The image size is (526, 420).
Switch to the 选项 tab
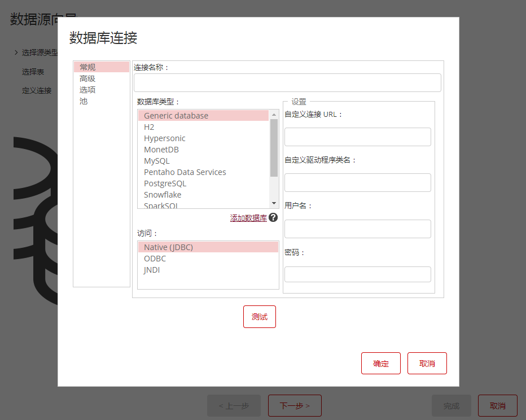pyautogui.click(x=87, y=90)
